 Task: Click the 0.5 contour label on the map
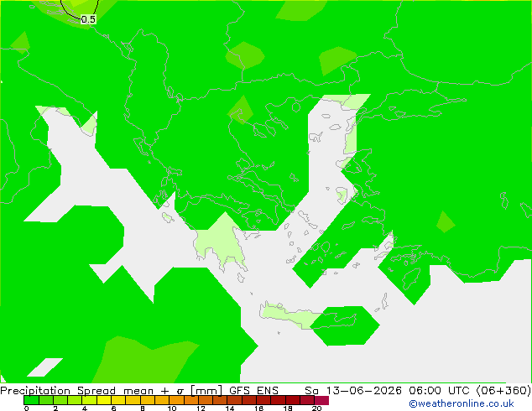click(88, 19)
